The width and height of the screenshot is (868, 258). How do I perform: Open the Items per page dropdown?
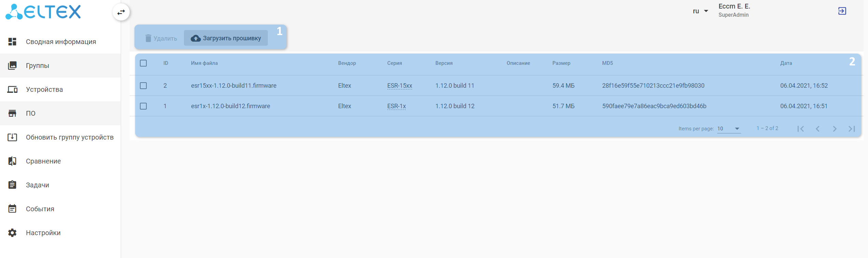(729, 129)
